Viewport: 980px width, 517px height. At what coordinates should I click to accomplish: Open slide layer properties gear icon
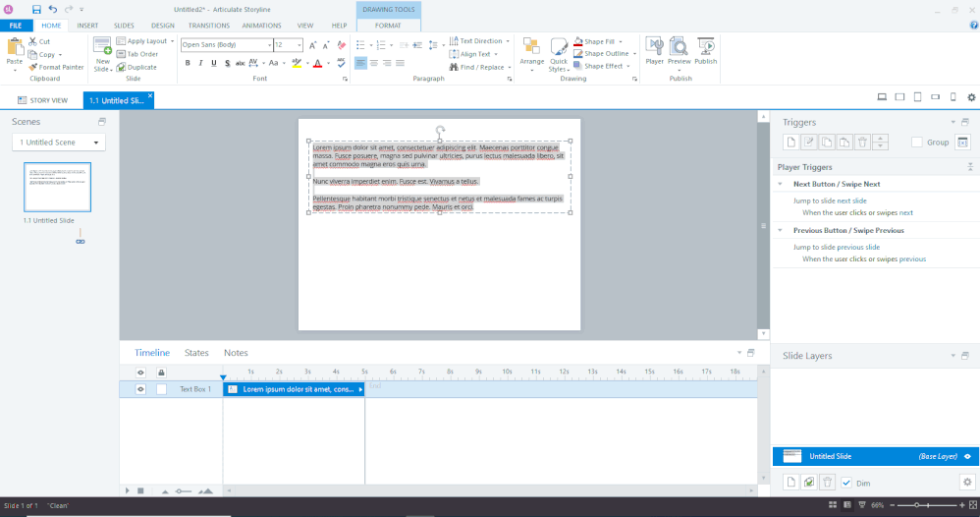[966, 482]
